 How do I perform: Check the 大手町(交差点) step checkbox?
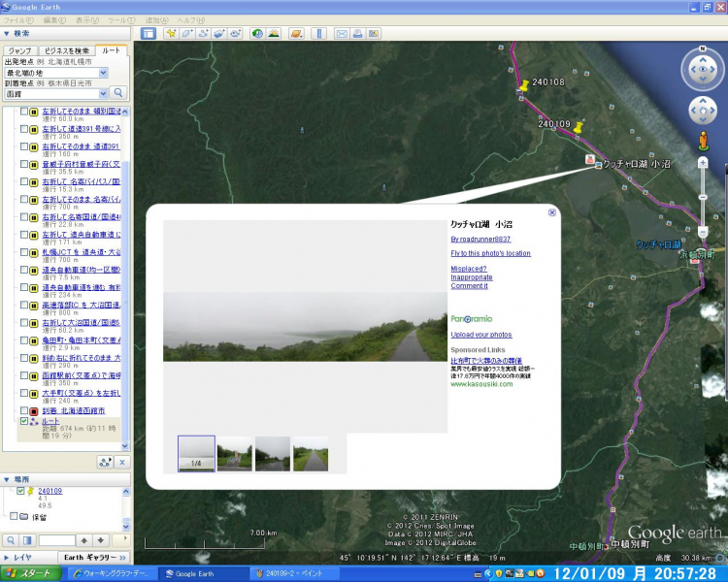pyautogui.click(x=24, y=393)
